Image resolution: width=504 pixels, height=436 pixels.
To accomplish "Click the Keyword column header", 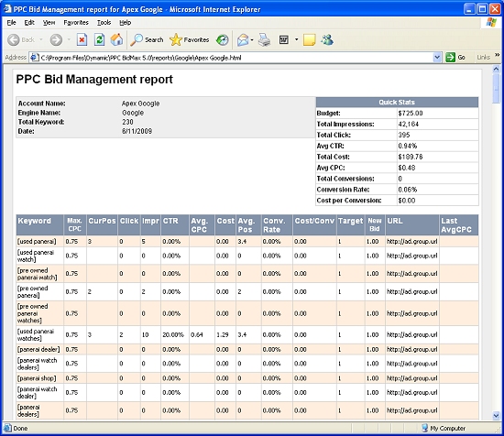I will click(39, 225).
